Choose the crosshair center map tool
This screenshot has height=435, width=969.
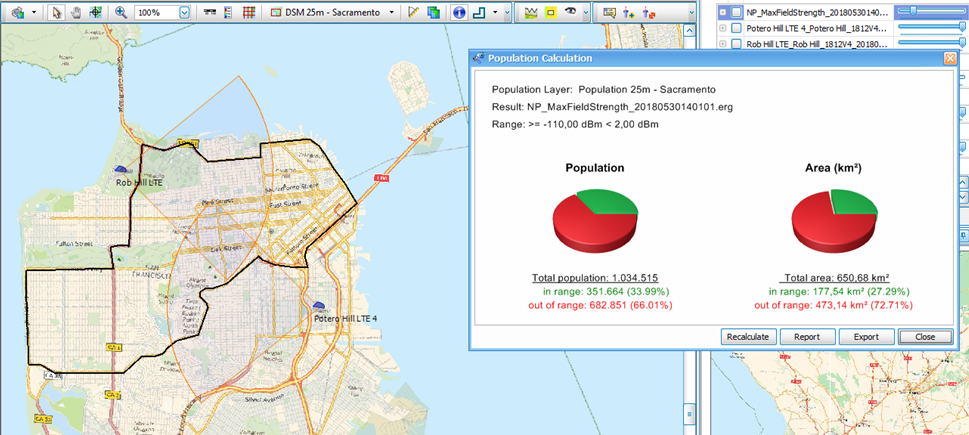[95, 12]
